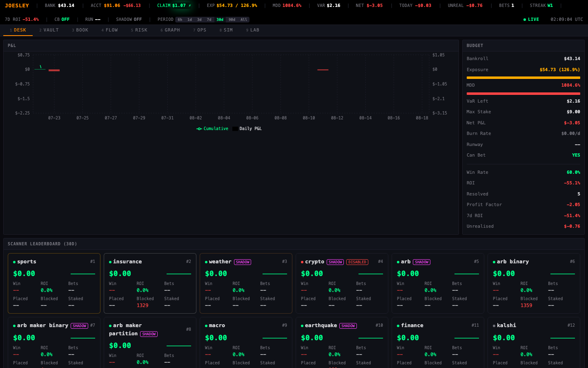Viewport: 588px width, 368px height.
Task: Click the 7D ROI -51.4% header stat
Action: point(22,20)
